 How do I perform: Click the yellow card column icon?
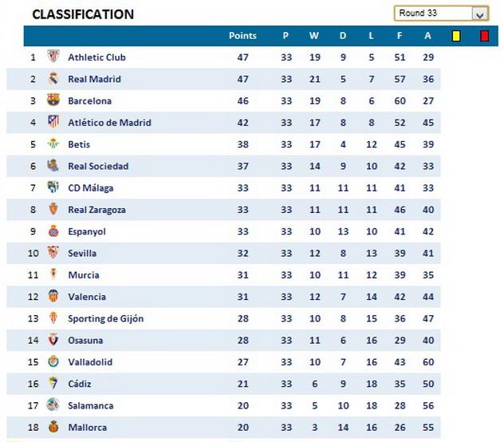[456, 35]
